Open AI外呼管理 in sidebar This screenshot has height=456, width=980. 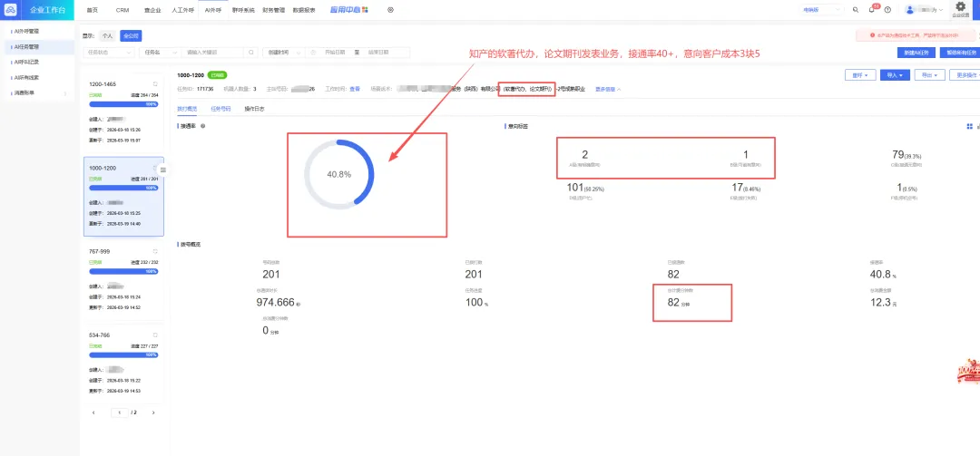(39, 31)
